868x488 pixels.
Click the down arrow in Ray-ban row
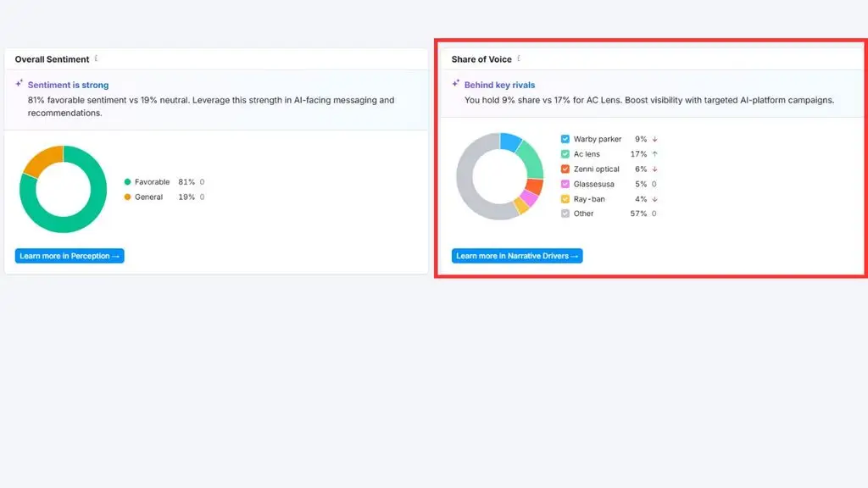(654, 199)
